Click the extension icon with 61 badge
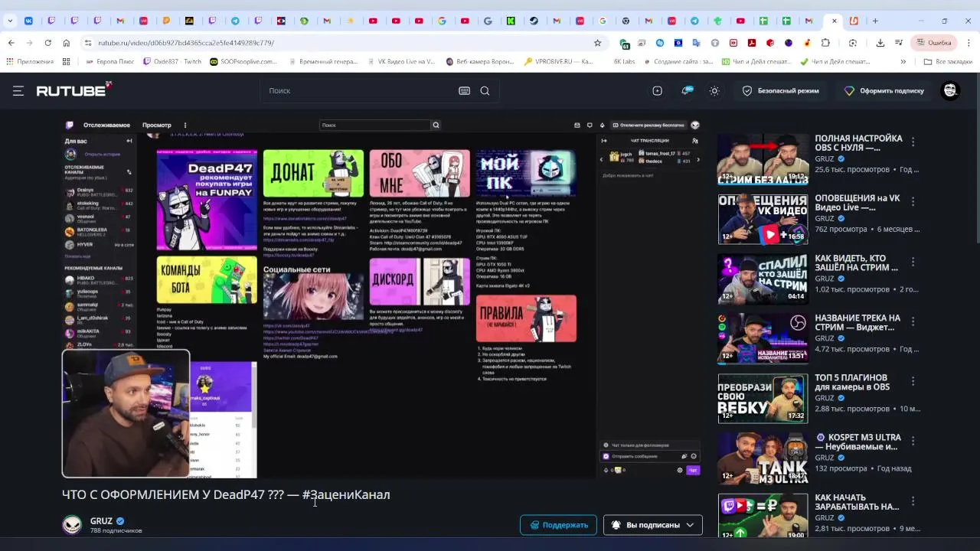Image resolution: width=980 pixels, height=551 pixels. (625, 44)
